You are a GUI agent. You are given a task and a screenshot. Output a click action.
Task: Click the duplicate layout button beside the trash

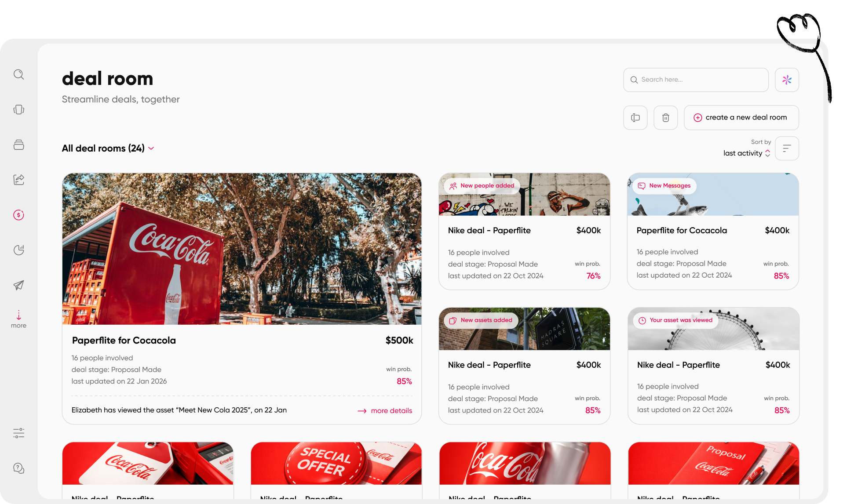(635, 118)
